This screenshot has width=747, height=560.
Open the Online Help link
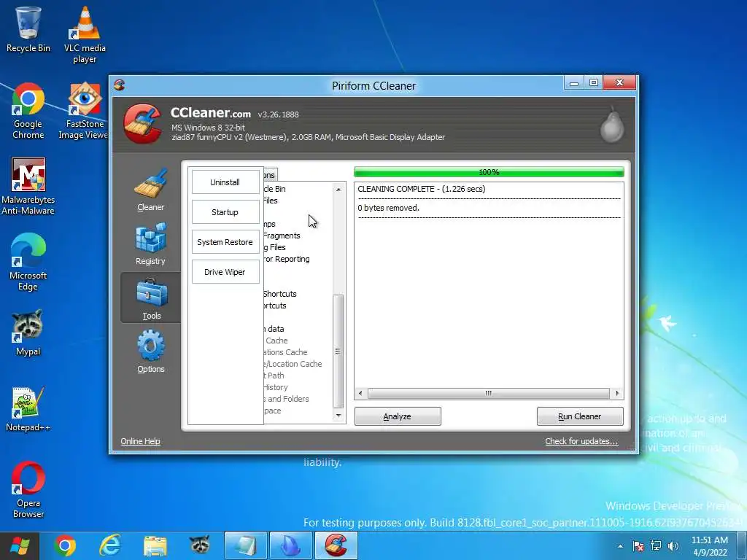pyautogui.click(x=141, y=441)
